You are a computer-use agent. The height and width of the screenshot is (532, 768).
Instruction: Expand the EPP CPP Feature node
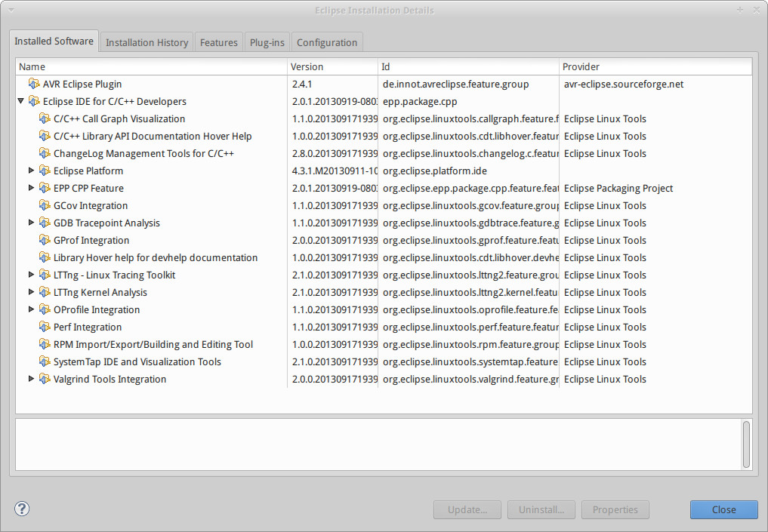coord(32,187)
